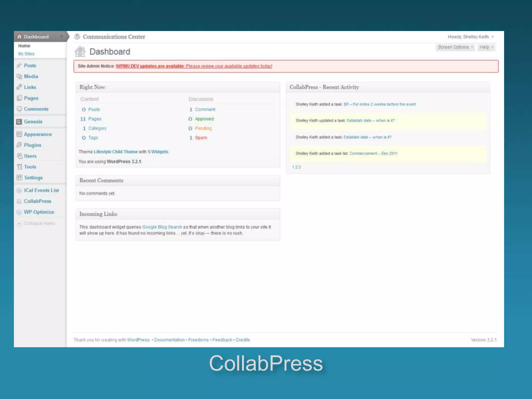The width and height of the screenshot is (532, 399).
Task: Click the Tools icon in sidebar
Action: [x=19, y=167]
